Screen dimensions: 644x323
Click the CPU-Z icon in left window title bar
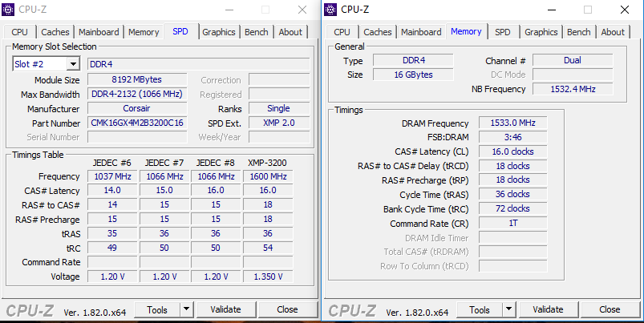[8, 10]
